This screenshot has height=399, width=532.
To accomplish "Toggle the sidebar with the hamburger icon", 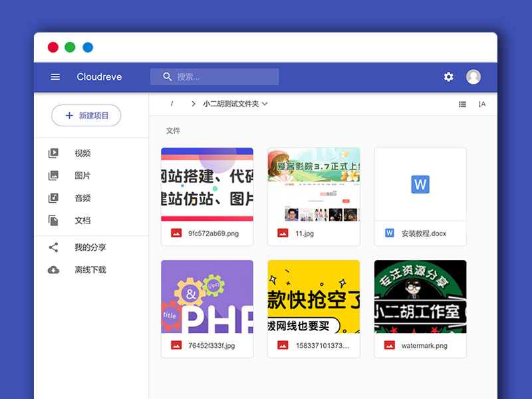I will (55, 76).
